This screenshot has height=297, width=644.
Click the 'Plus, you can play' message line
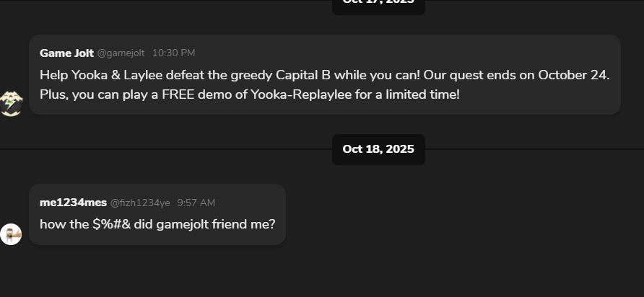pyautogui.click(x=249, y=94)
